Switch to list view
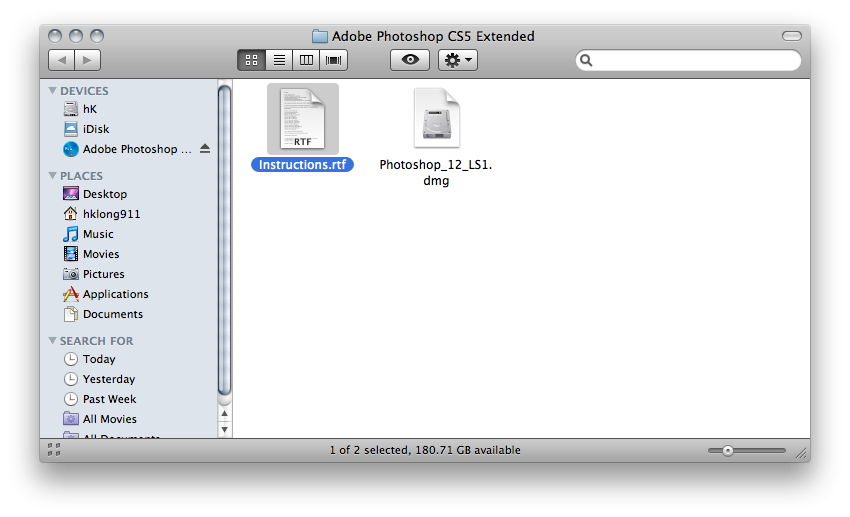The image size is (850, 517). tap(279, 60)
